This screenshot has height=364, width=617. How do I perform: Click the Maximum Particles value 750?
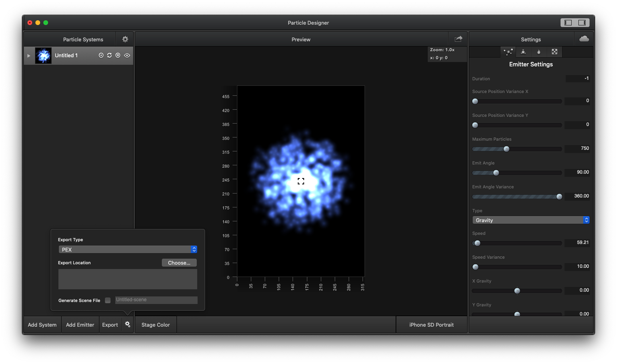pyautogui.click(x=577, y=148)
